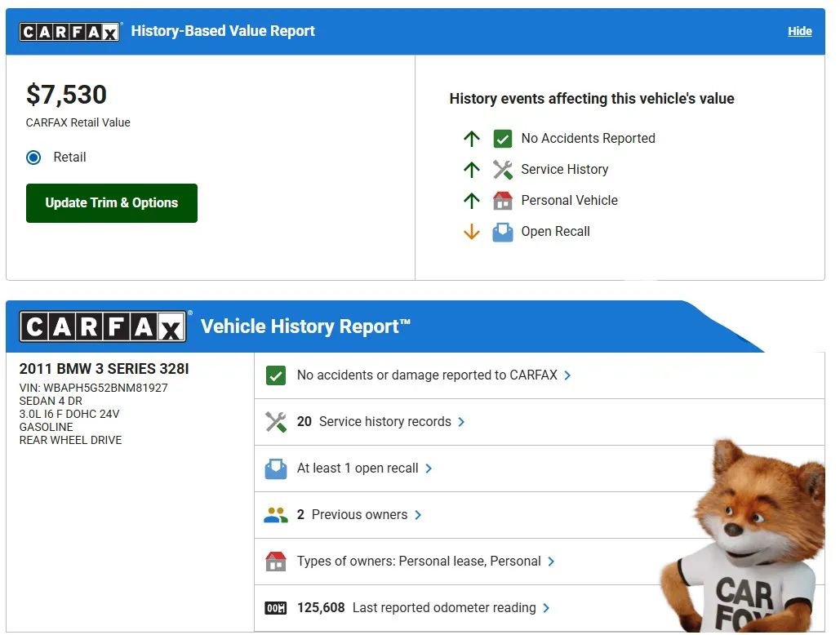Click the types of owners house icon
The height and width of the screenshot is (635, 840).
click(x=275, y=561)
